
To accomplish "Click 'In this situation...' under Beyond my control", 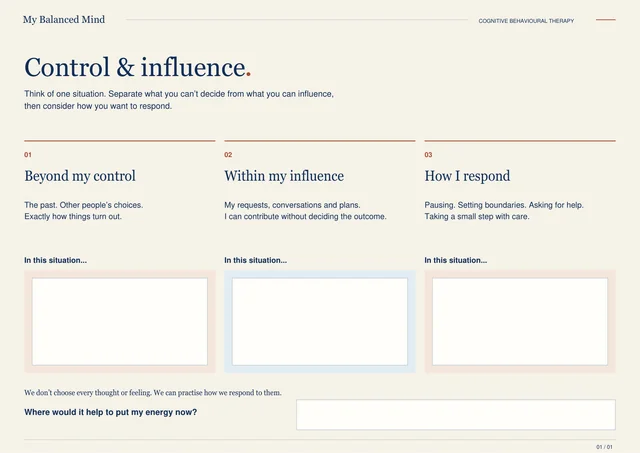I will tap(56, 260).
